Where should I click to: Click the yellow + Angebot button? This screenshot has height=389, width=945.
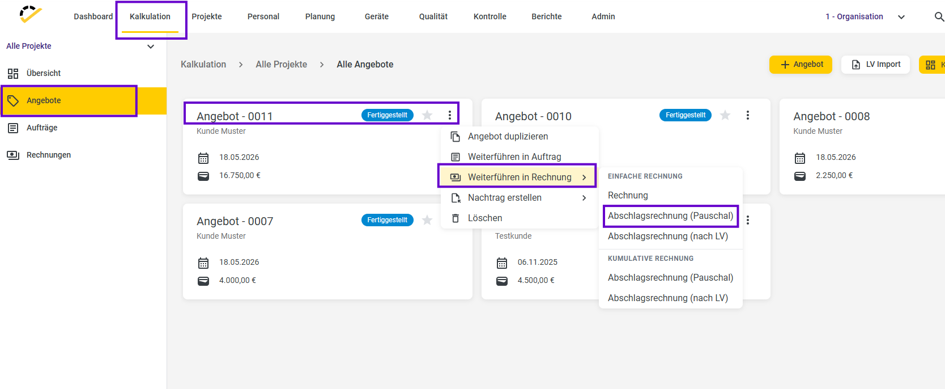pos(800,65)
